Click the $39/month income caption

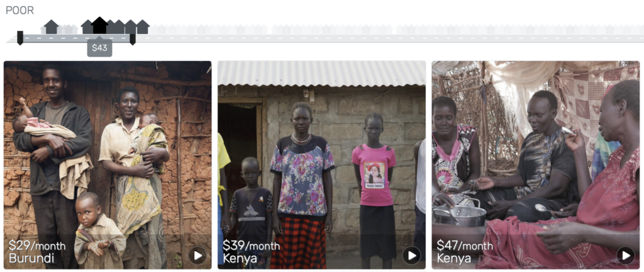(x=251, y=246)
